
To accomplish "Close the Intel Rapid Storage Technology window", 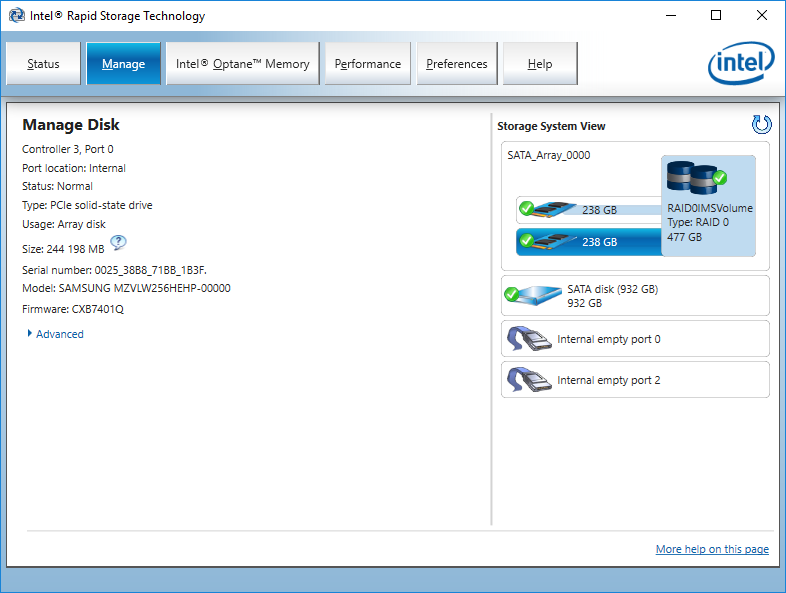I will [761, 16].
